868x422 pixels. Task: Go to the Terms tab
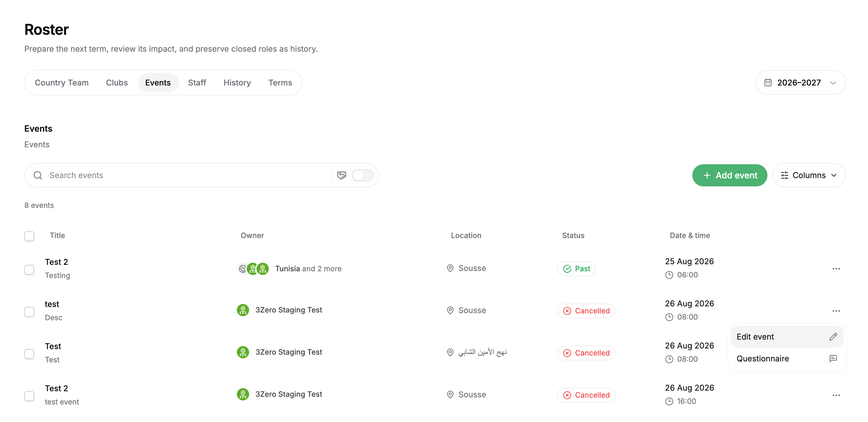[x=280, y=82]
